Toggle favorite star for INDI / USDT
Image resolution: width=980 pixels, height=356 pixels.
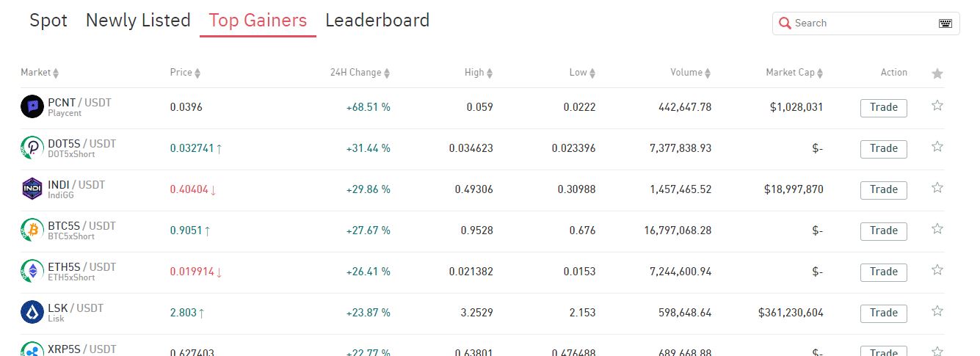937,188
